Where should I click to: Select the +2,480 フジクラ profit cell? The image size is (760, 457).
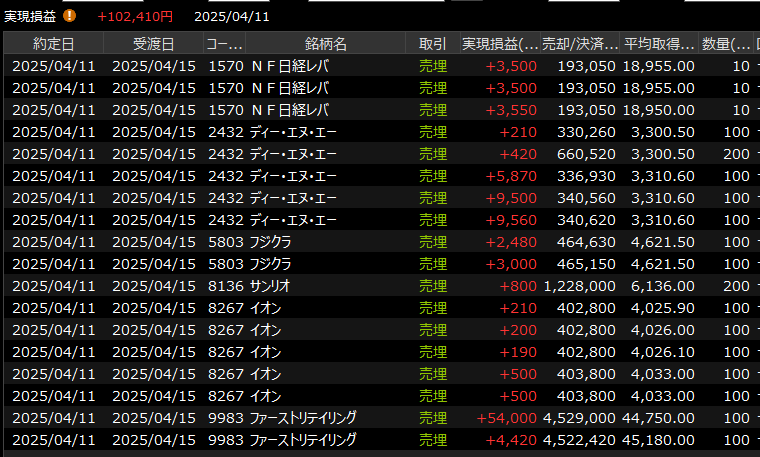[x=512, y=241]
